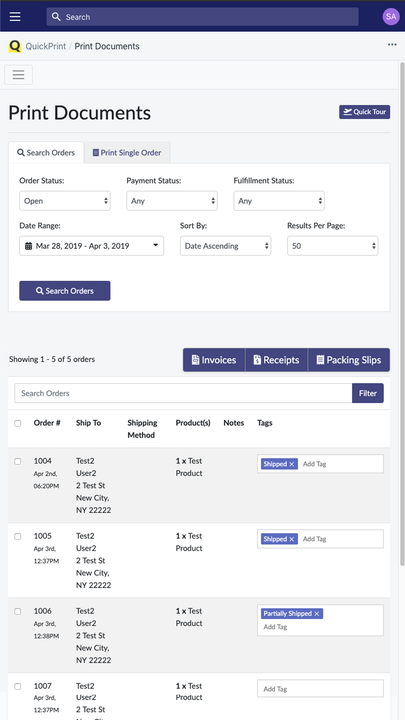
Task: Open the Results Per Page dropdown
Action: pyautogui.click(x=332, y=246)
